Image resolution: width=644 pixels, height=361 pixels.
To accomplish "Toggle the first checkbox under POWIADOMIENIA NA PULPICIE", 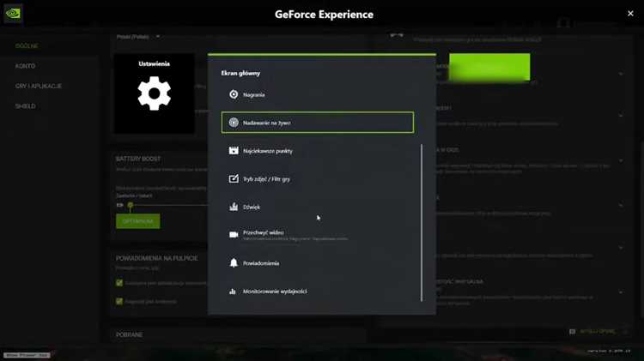I will (x=119, y=283).
